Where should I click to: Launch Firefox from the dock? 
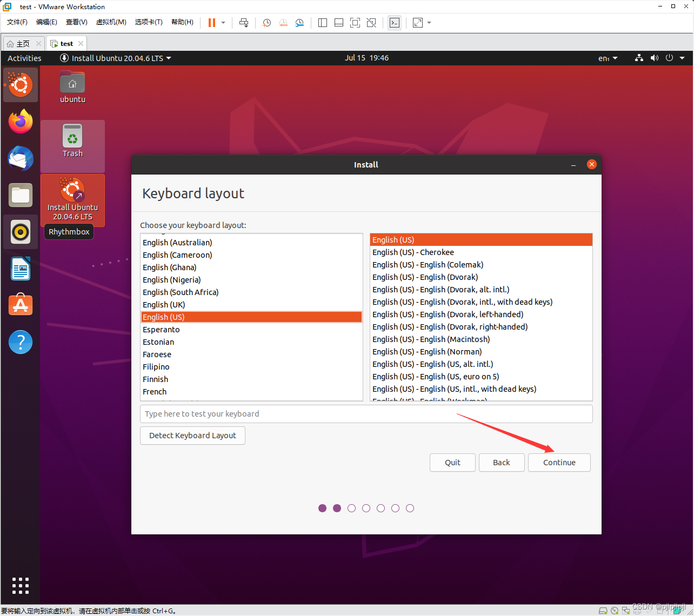click(x=21, y=122)
